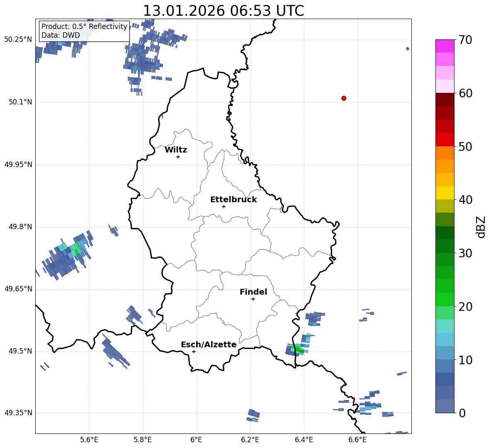Click the Ettelbruck location cross marker
The height and width of the screenshot is (448, 491).
(x=224, y=206)
